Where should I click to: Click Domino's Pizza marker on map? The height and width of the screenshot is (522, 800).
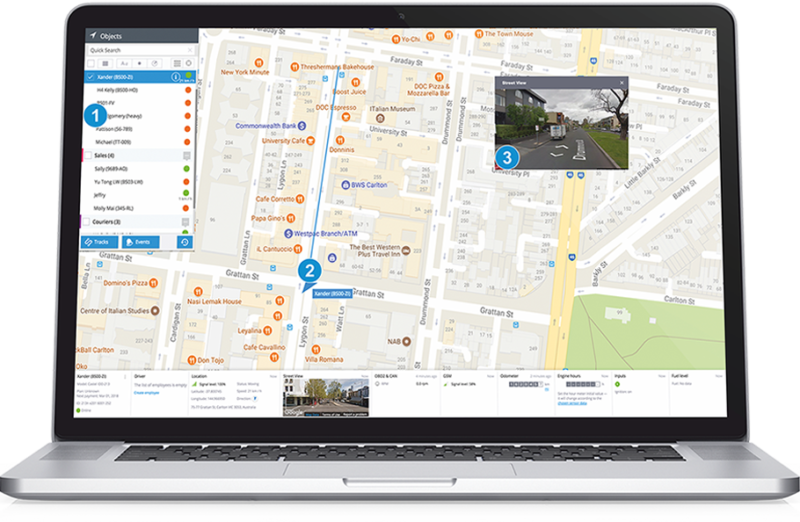click(x=153, y=283)
